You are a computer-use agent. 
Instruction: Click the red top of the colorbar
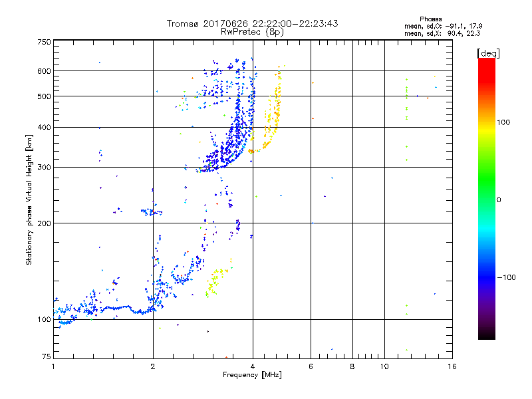point(486,62)
